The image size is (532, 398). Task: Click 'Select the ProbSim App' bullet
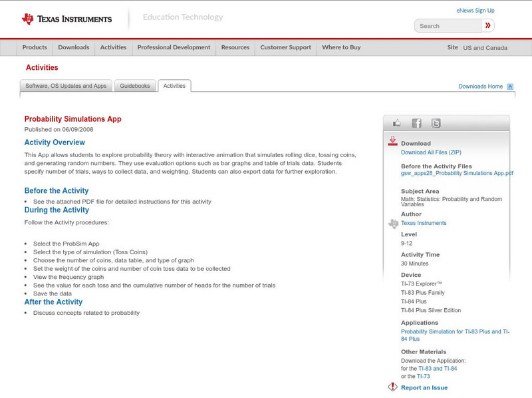pos(66,244)
